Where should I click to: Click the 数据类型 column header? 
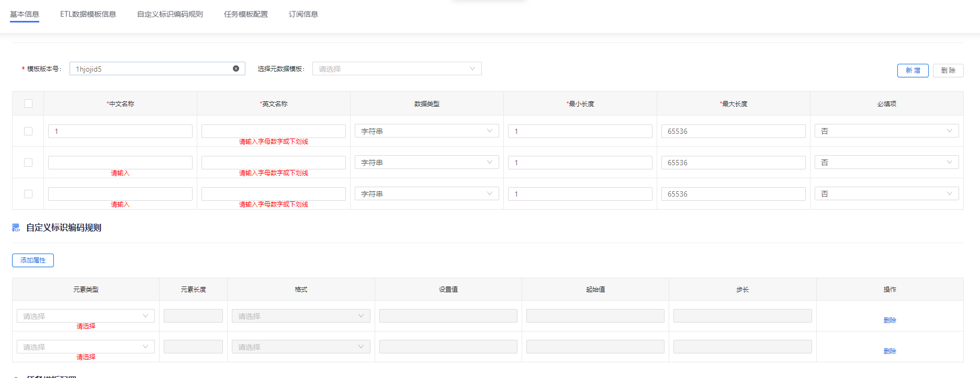pyautogui.click(x=427, y=104)
